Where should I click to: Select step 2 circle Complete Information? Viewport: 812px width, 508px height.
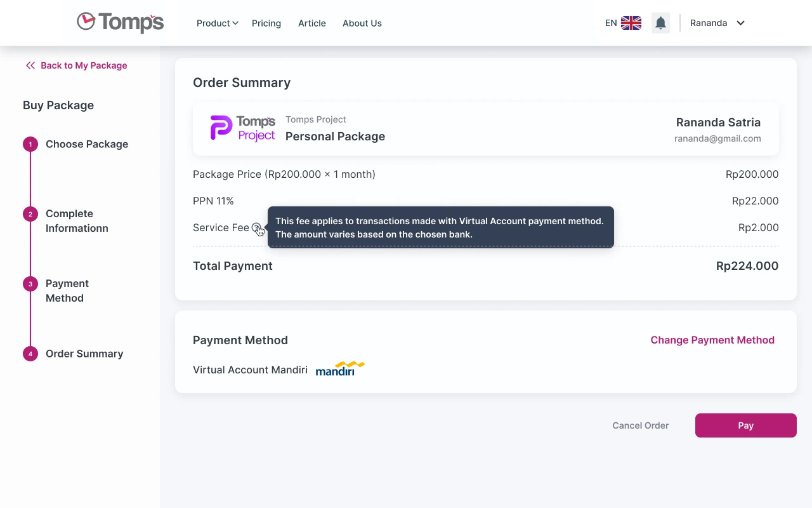click(30, 214)
